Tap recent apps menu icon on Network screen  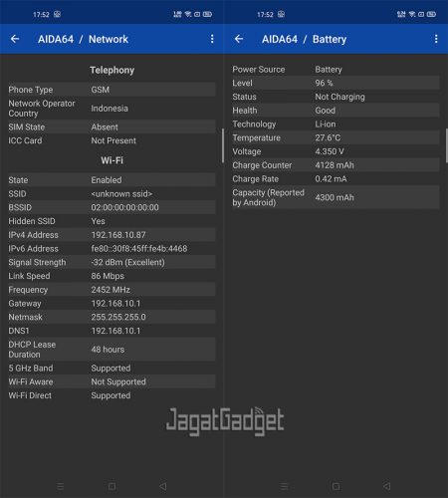click(x=60, y=487)
